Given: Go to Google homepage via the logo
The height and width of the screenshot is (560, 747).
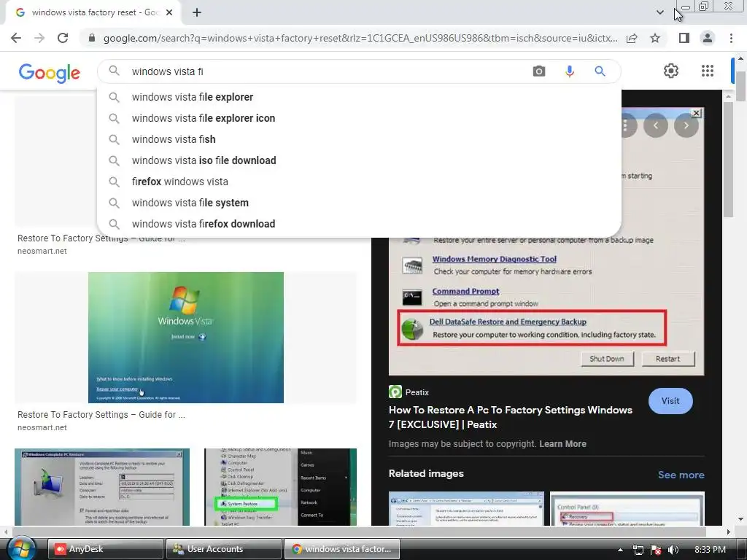Looking at the screenshot, I should pos(50,73).
